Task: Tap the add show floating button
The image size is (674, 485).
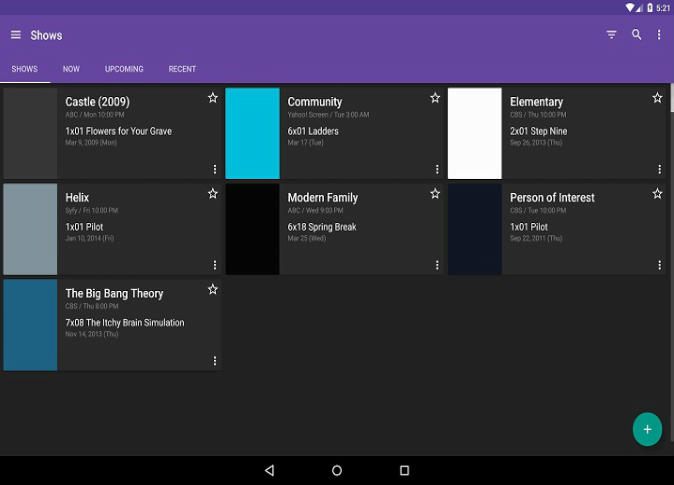Action: click(647, 429)
